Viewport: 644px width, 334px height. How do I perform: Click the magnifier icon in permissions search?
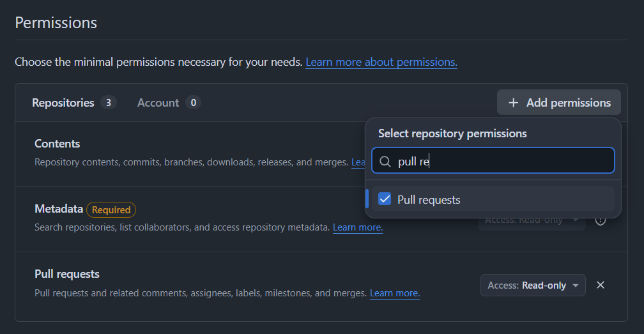click(385, 162)
